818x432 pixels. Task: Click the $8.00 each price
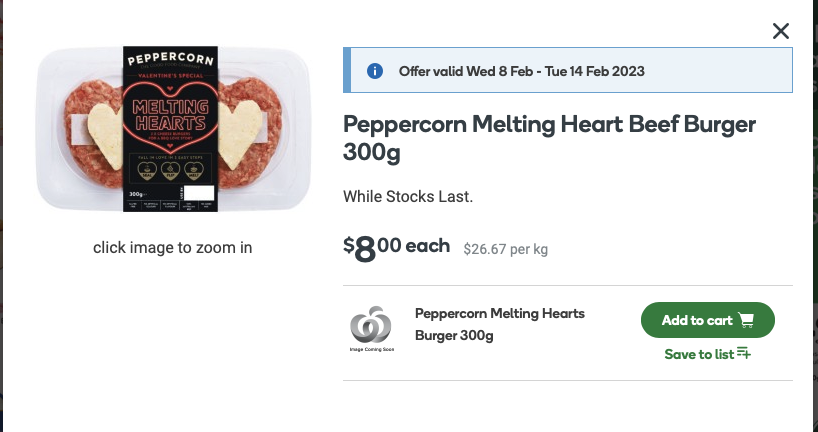pyautogui.click(x=396, y=248)
